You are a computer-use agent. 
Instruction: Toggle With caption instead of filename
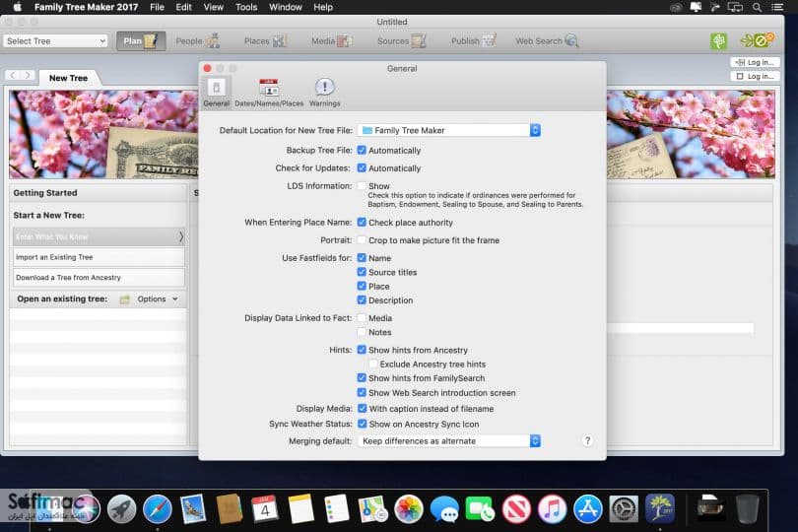click(x=362, y=409)
